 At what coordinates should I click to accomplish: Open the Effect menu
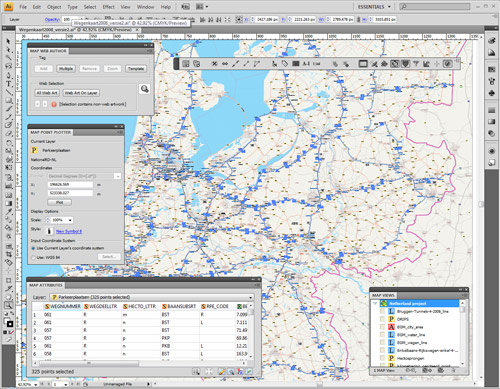108,7
